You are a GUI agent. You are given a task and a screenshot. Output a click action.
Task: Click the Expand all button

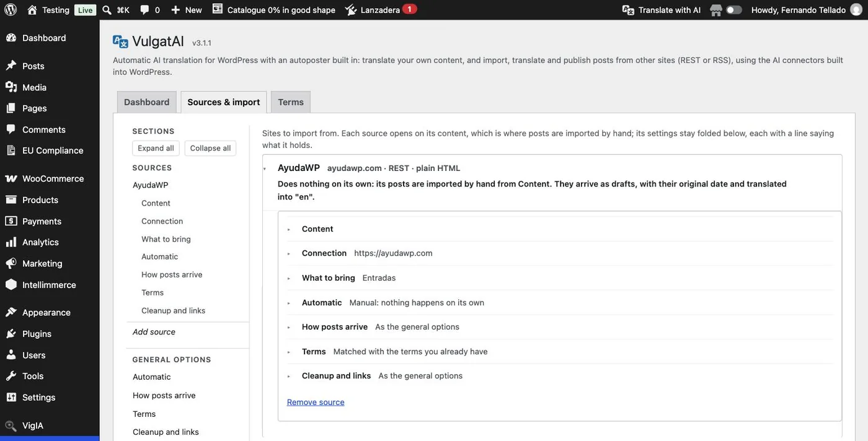(x=156, y=148)
